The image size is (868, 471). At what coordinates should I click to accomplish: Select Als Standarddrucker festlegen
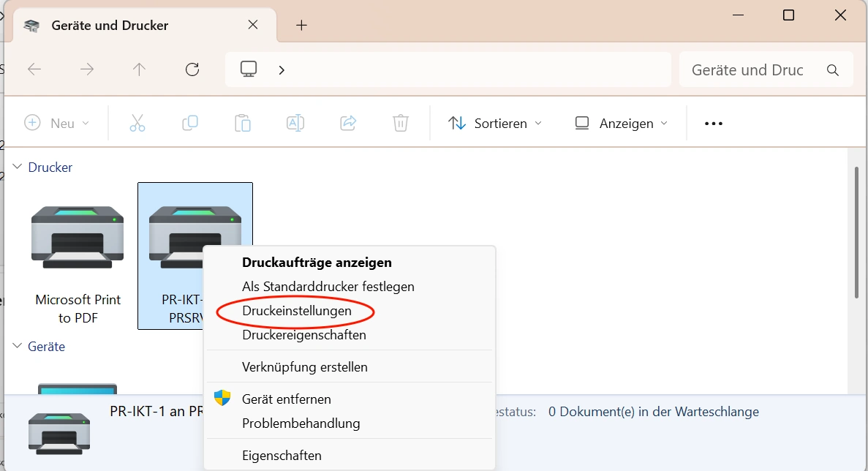tap(328, 287)
